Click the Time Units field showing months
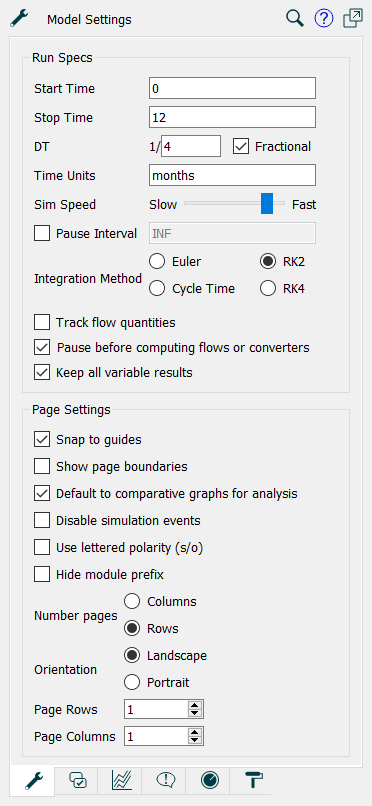 [232, 175]
